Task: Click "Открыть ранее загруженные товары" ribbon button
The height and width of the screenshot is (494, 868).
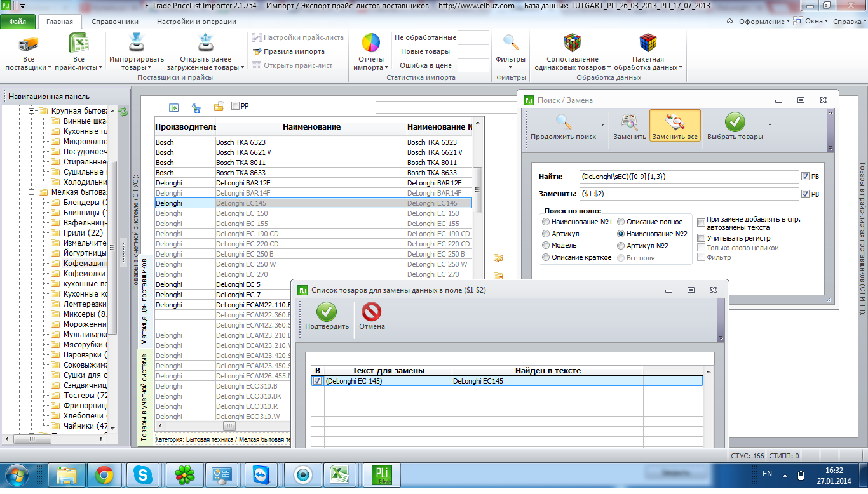Action: pyautogui.click(x=205, y=53)
